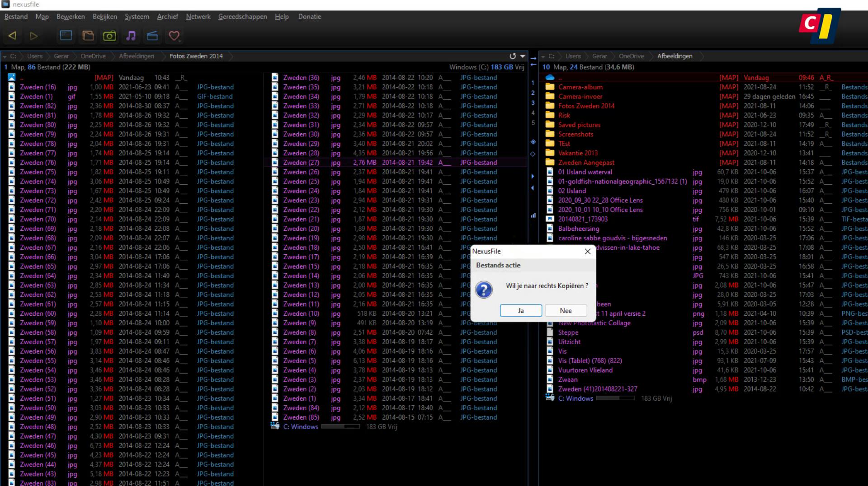Open the Gereedschappen menu
The width and height of the screenshot is (868, 486).
(x=242, y=17)
